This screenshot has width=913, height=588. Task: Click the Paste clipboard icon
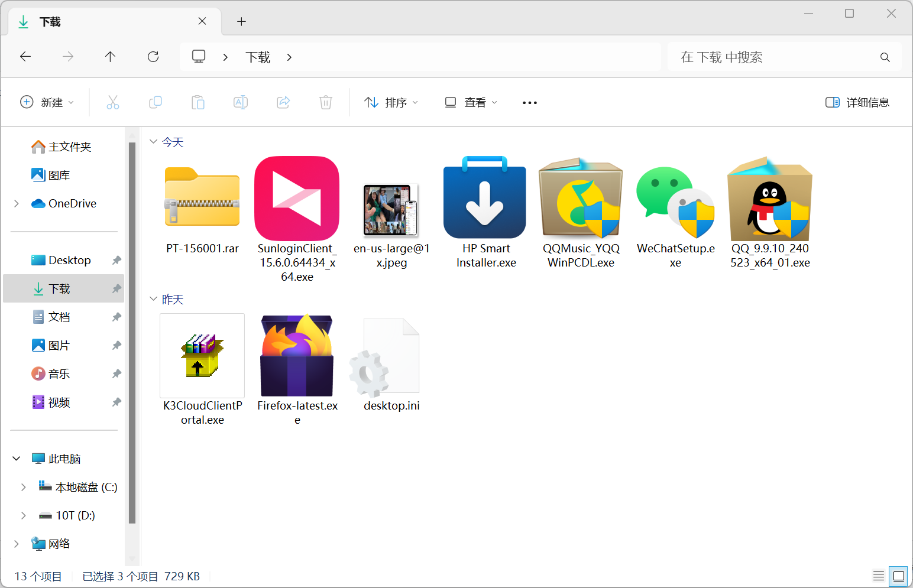[198, 102]
